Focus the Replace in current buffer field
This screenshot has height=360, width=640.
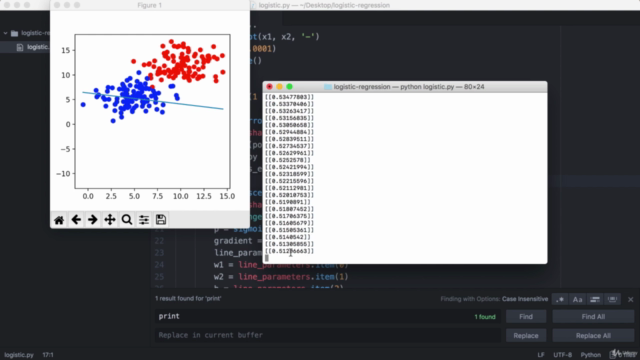328,335
